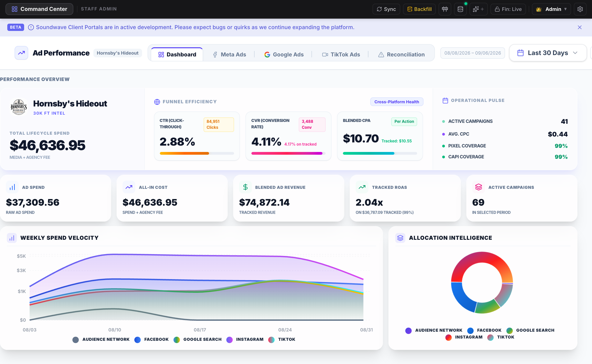Click the Staff Admin label

click(99, 9)
